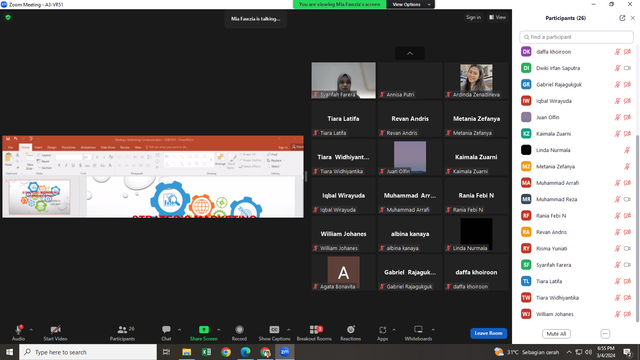Viewport: 640px width, 360px height.
Task: Open Excel from taskbar
Action: click(206, 352)
